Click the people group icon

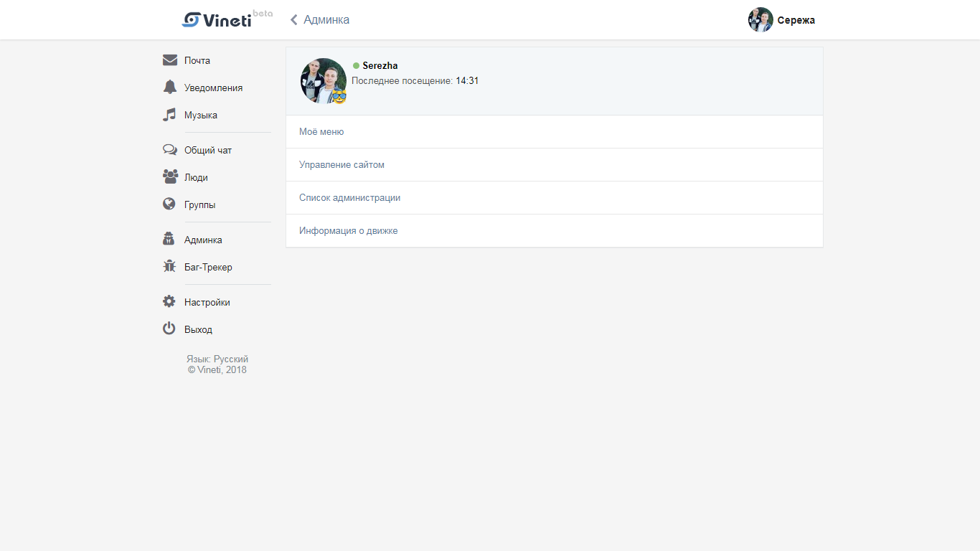pos(169,177)
